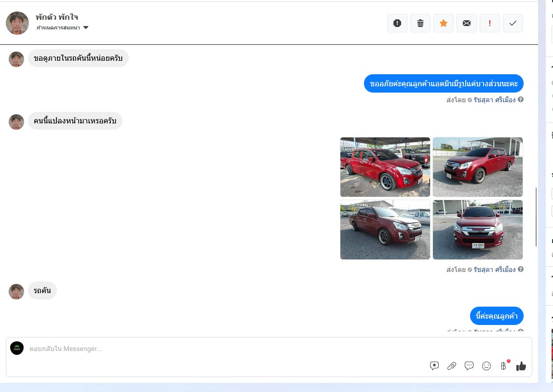Viewport: 553px width, 392px height.
Task: Open the speech-bubble quick reply icon
Action: click(x=469, y=366)
